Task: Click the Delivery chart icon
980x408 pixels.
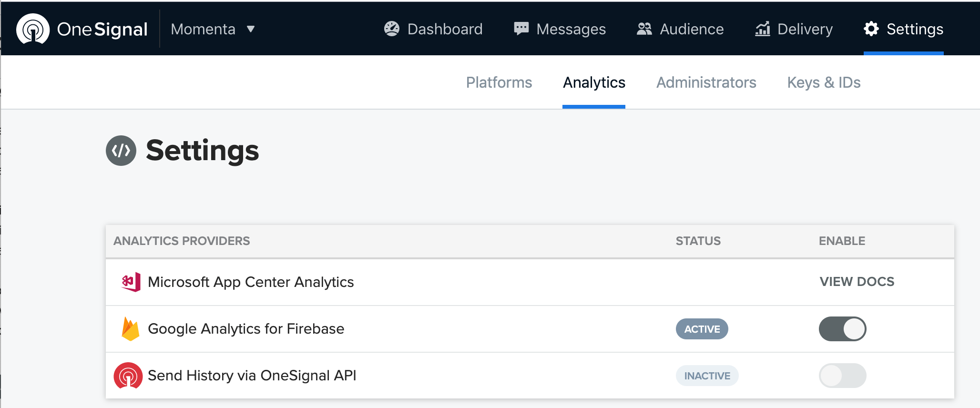Action: [x=763, y=29]
